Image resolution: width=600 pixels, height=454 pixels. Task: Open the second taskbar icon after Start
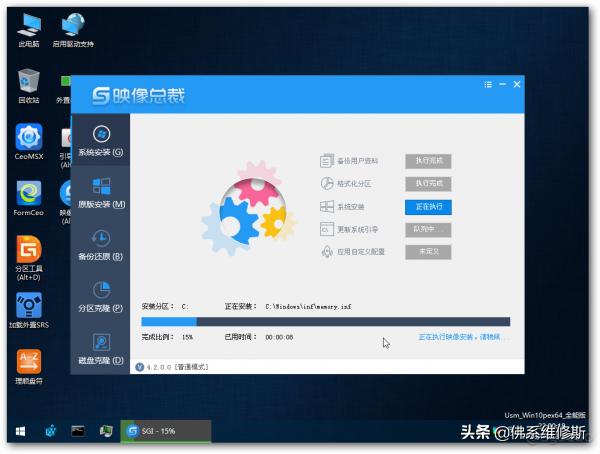pos(51,431)
